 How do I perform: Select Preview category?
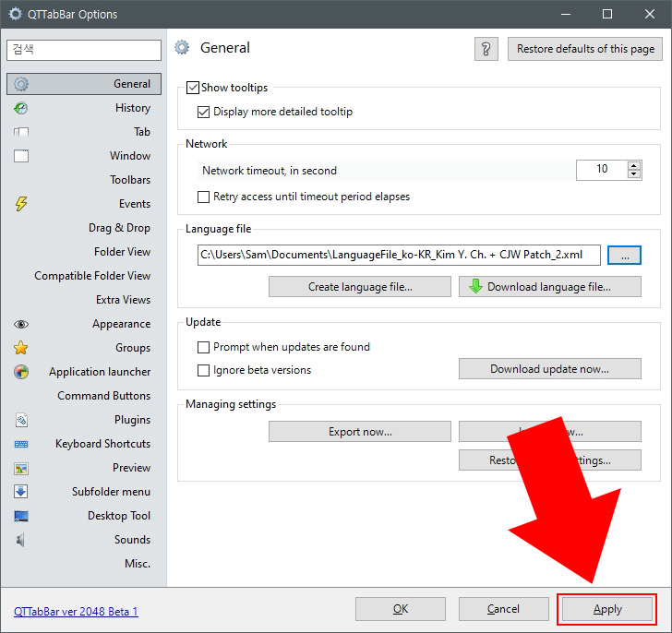coord(84,468)
